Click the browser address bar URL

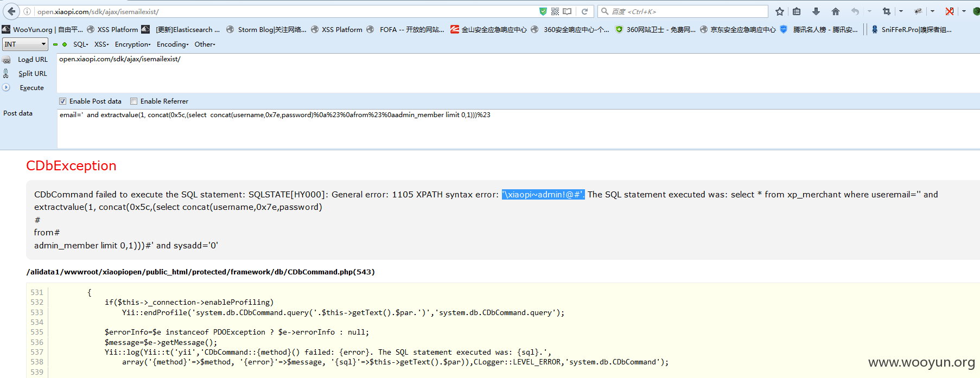tap(98, 11)
